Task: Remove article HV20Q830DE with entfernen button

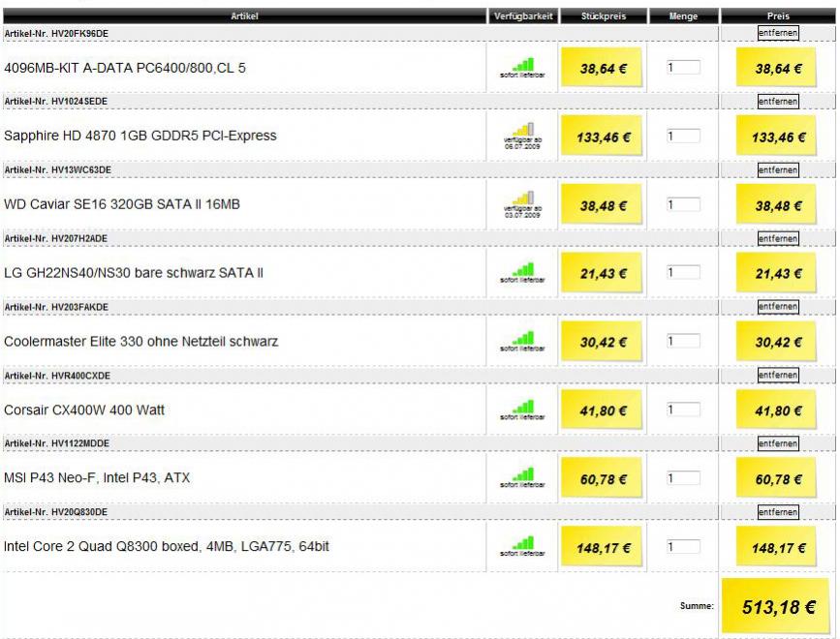Action: coord(778,511)
